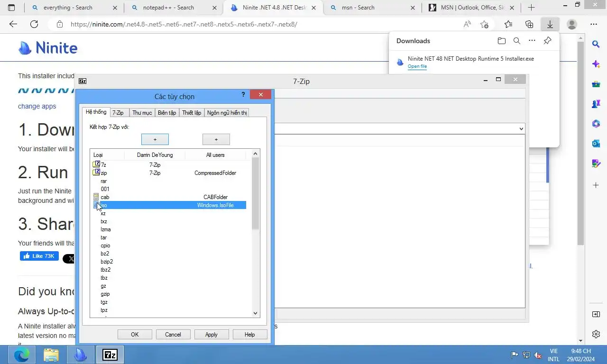Open Edge Settings and more menu
Screen dimensions: 607x364
[594, 24]
